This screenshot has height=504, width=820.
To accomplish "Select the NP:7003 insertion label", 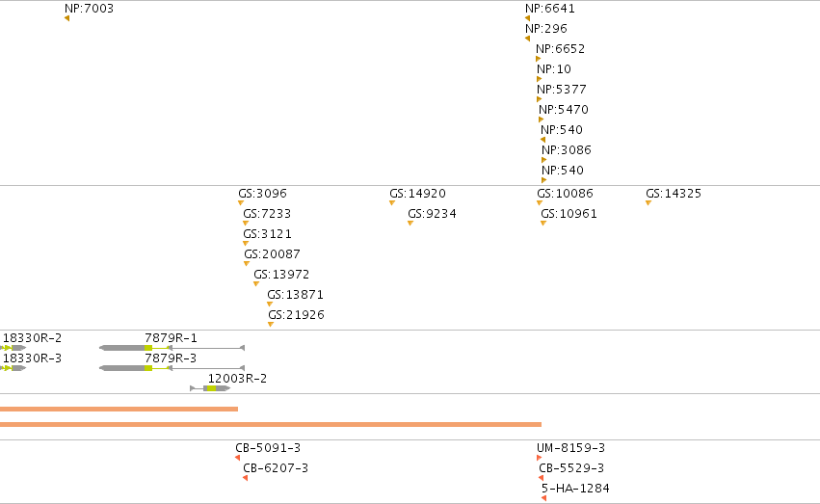I will tap(89, 9).
